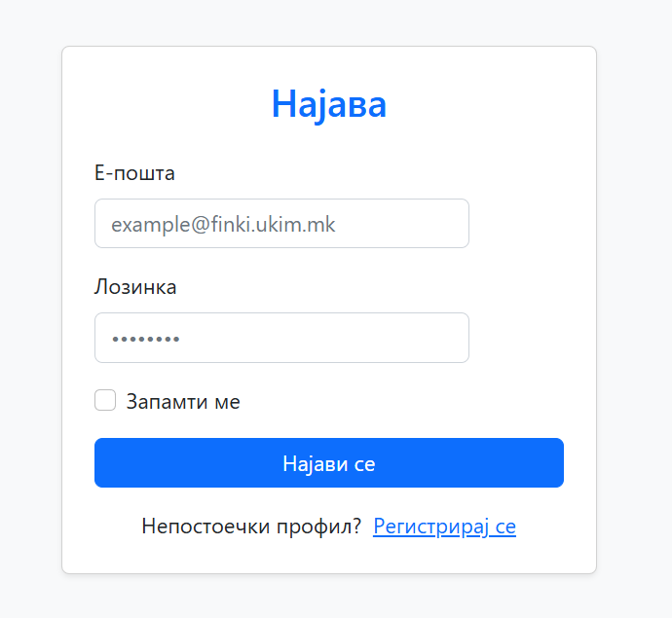Click the Најава heading
The width and height of the screenshot is (672, 618).
tap(329, 104)
